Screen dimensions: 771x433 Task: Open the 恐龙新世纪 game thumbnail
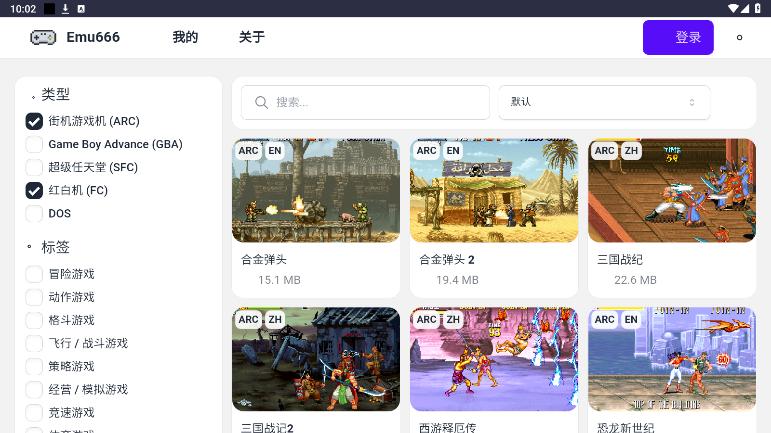coord(672,359)
